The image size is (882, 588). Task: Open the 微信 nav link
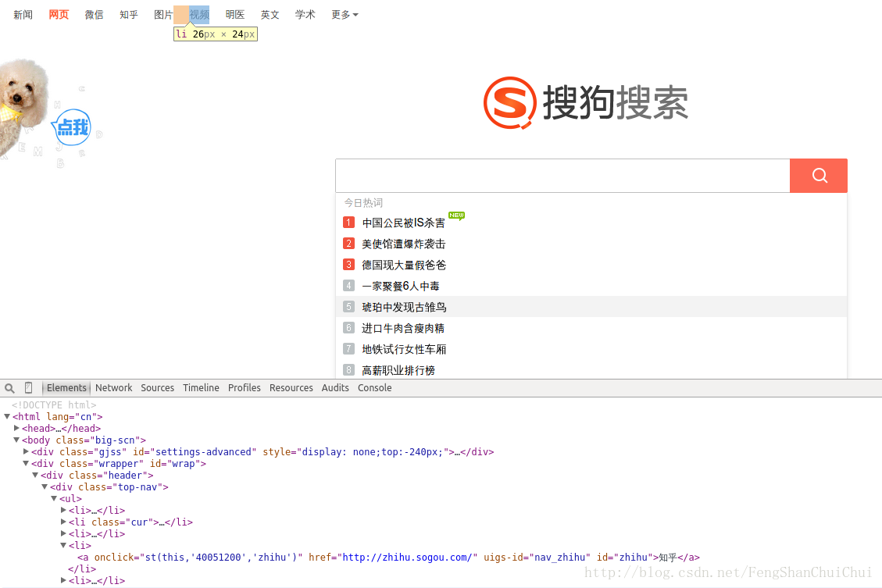pyautogui.click(x=94, y=15)
